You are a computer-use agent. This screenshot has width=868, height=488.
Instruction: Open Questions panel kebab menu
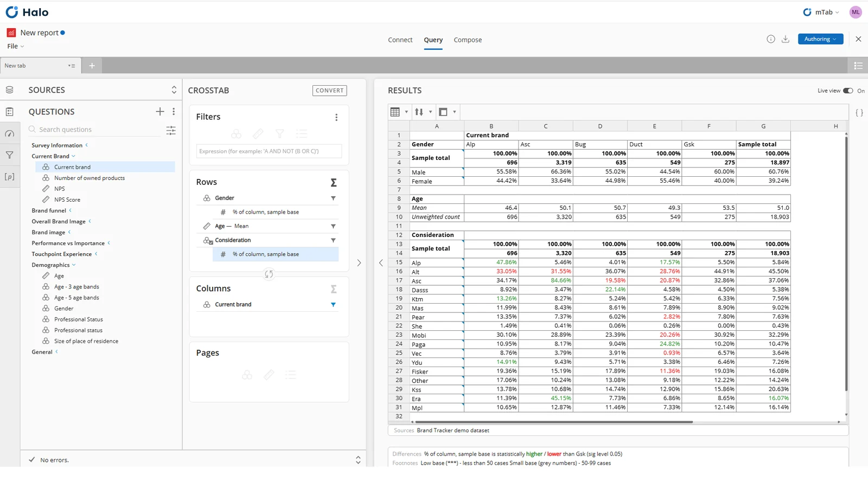pyautogui.click(x=174, y=112)
